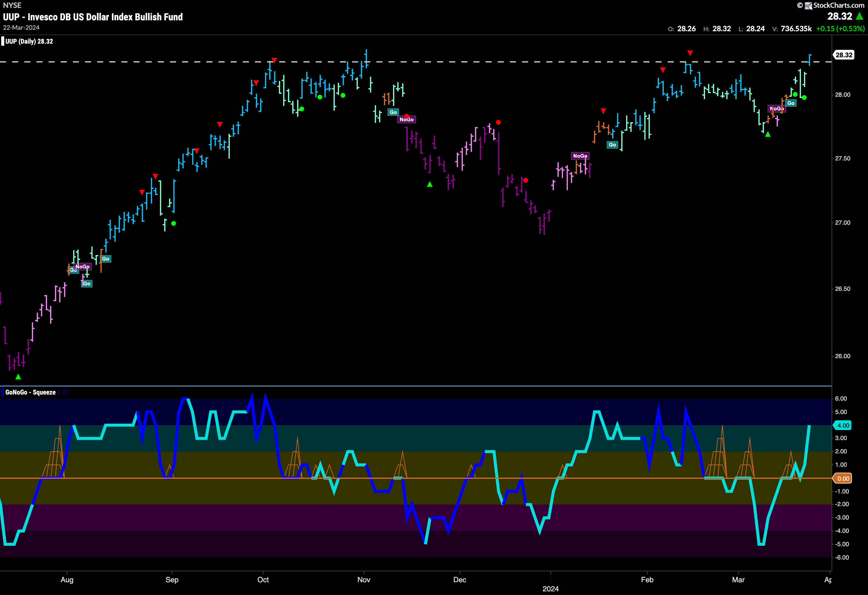The width and height of the screenshot is (868, 595).
Task: Click the "Mar" date axis label
Action: click(x=738, y=580)
